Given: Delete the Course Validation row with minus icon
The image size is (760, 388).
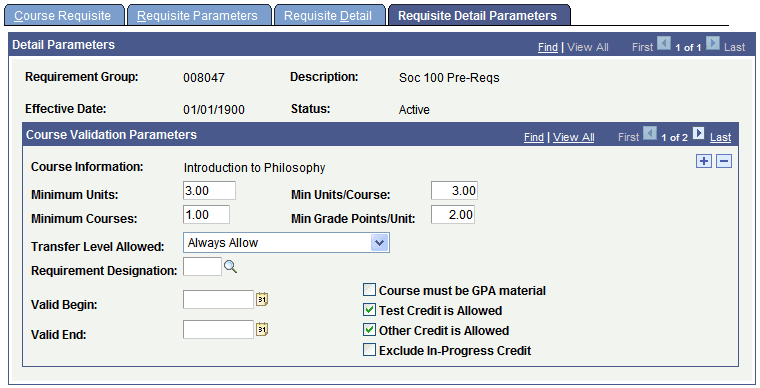Looking at the screenshot, I should point(724,161).
